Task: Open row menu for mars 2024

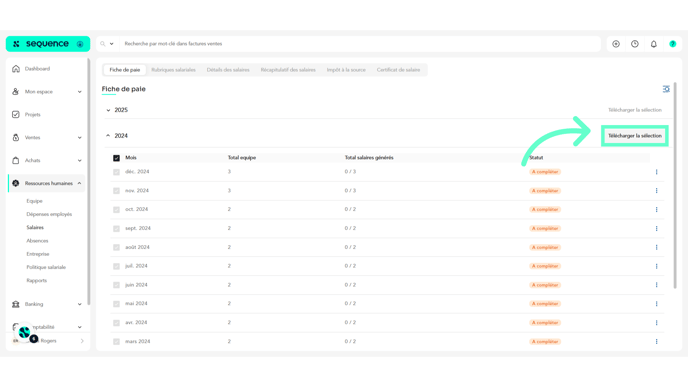Action: (656, 341)
